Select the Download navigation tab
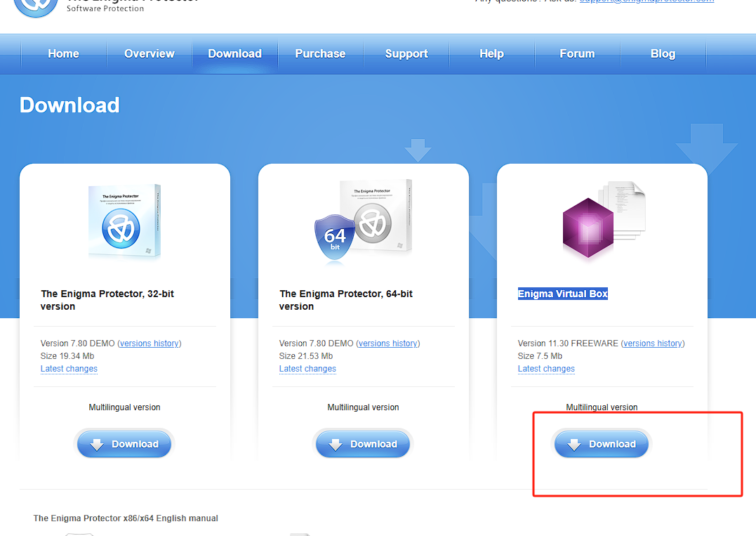 click(x=235, y=53)
